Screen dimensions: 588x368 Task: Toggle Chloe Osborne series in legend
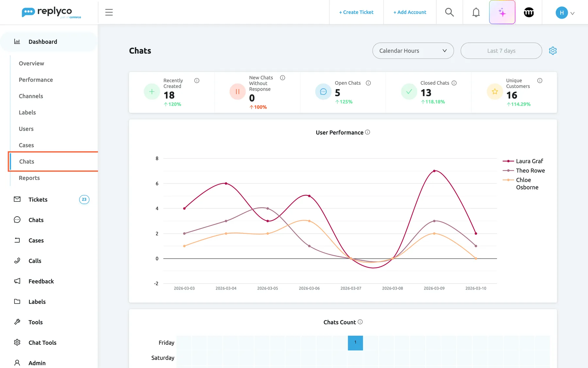coord(521,184)
